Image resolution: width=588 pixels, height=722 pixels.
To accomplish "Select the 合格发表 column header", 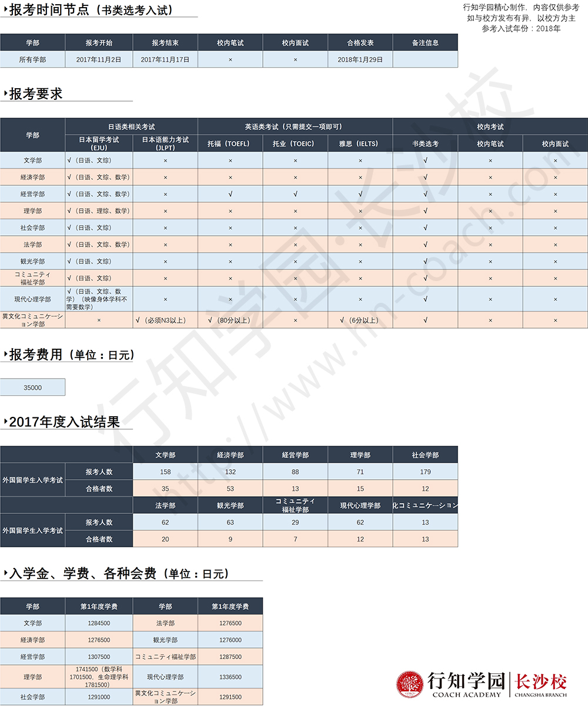I will tap(360, 43).
